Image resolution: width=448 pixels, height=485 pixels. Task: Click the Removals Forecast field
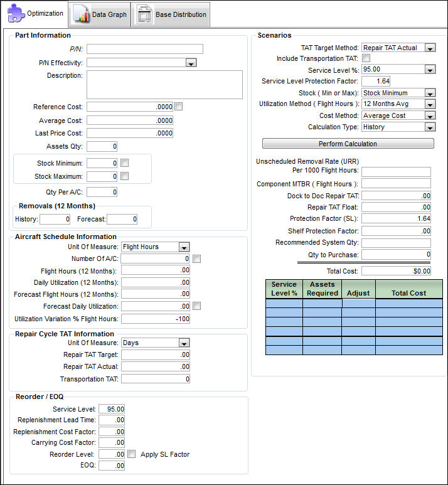click(122, 220)
